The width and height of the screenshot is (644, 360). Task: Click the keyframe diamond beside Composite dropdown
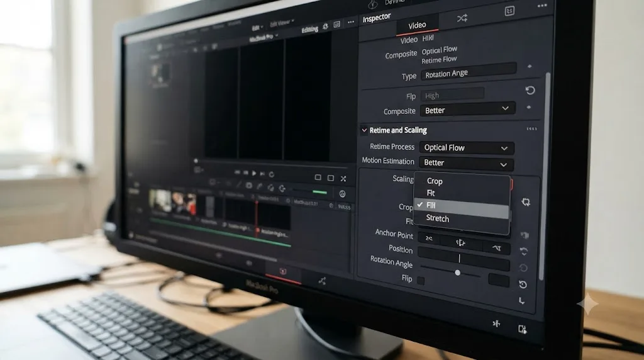coord(528,107)
